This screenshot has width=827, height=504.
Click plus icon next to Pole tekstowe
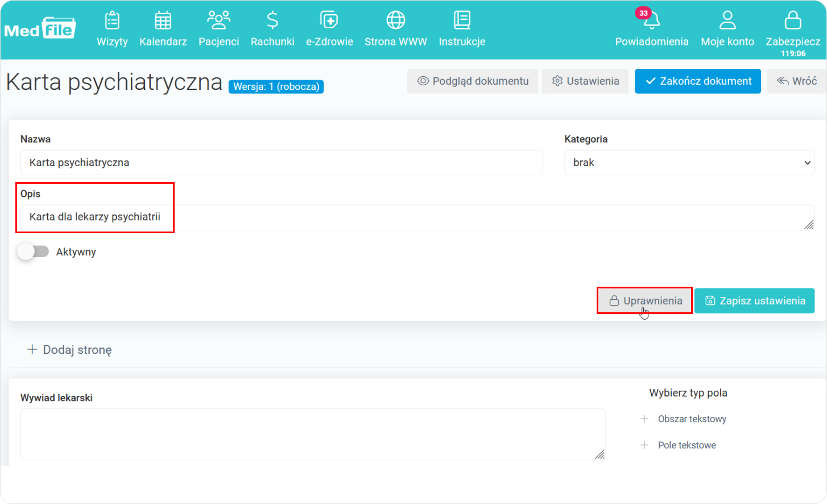(x=644, y=445)
